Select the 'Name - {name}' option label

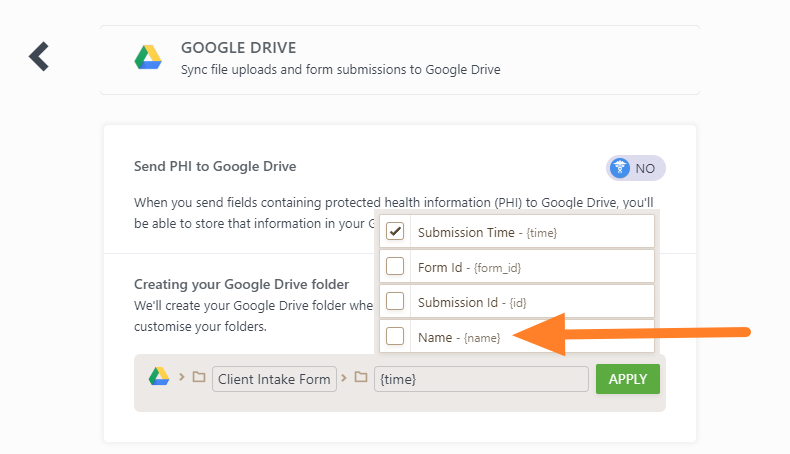459,337
